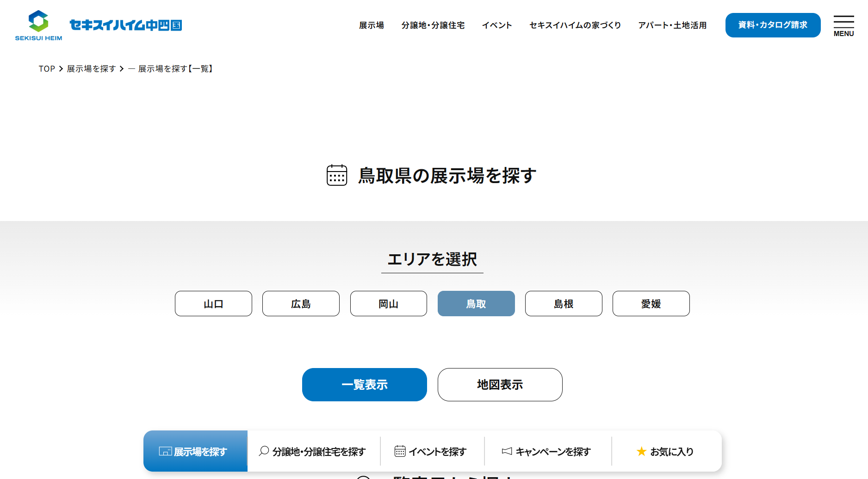Click the 資料・カタログ請求 button
Viewport: 868px width, 479px height.
pyautogui.click(x=773, y=25)
